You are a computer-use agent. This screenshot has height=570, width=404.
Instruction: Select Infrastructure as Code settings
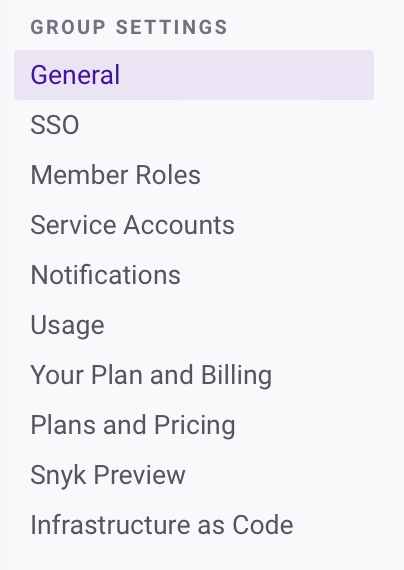194,525
